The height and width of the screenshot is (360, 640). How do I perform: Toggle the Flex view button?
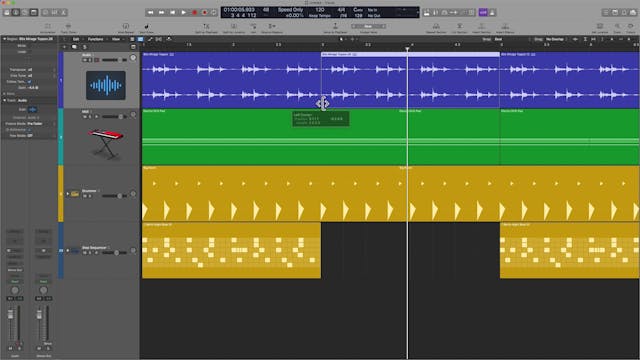pos(159,39)
